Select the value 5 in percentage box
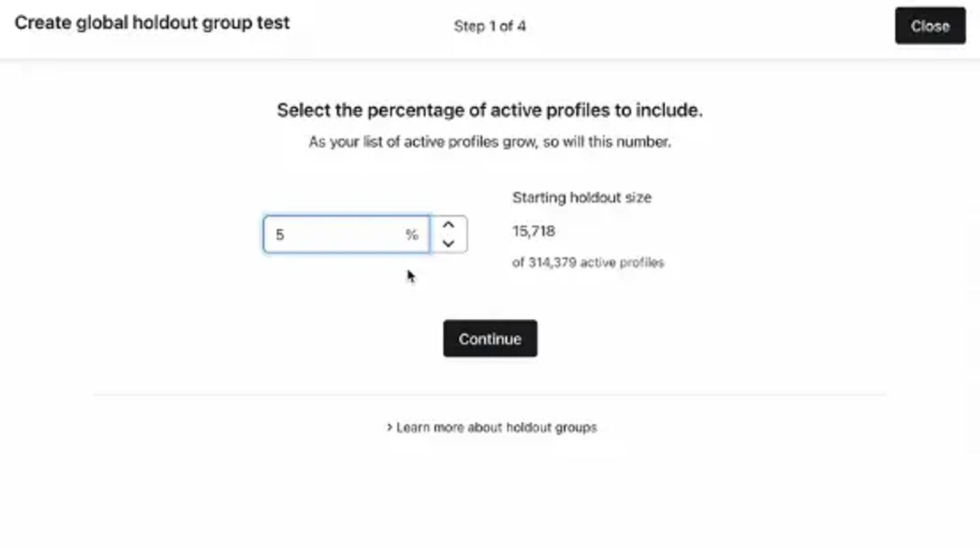This screenshot has height=548, width=980. (x=280, y=235)
